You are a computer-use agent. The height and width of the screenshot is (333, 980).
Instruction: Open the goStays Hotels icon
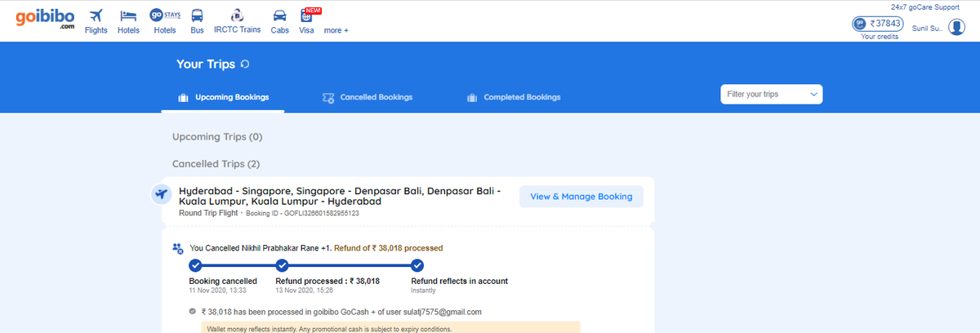point(164,15)
